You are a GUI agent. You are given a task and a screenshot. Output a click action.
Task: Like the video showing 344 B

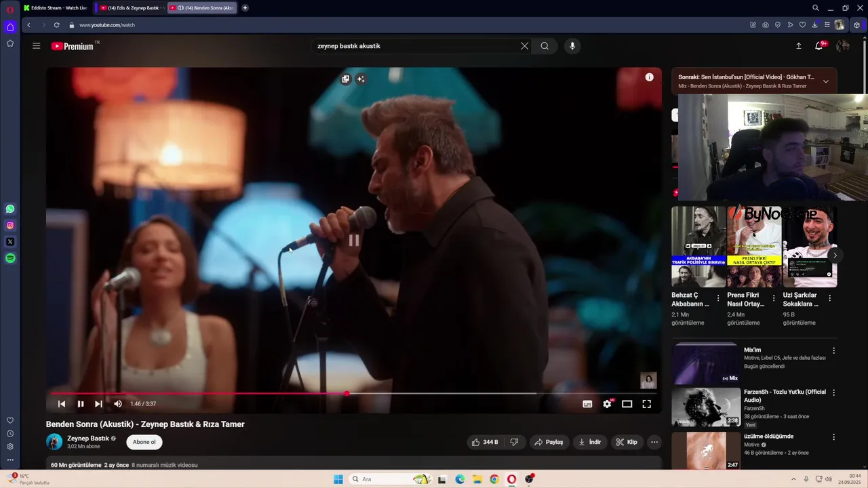pyautogui.click(x=485, y=442)
